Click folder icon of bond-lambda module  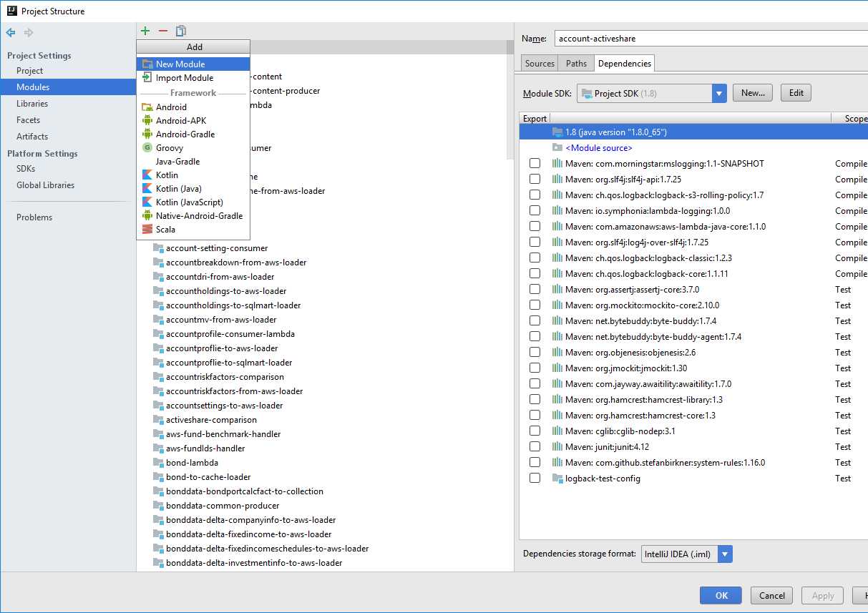pos(158,463)
